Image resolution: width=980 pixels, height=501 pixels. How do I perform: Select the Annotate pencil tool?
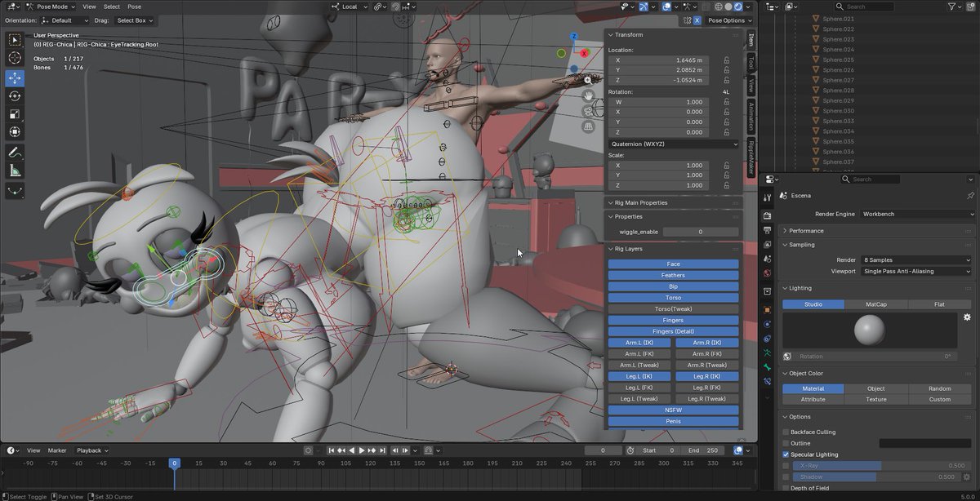pos(15,153)
